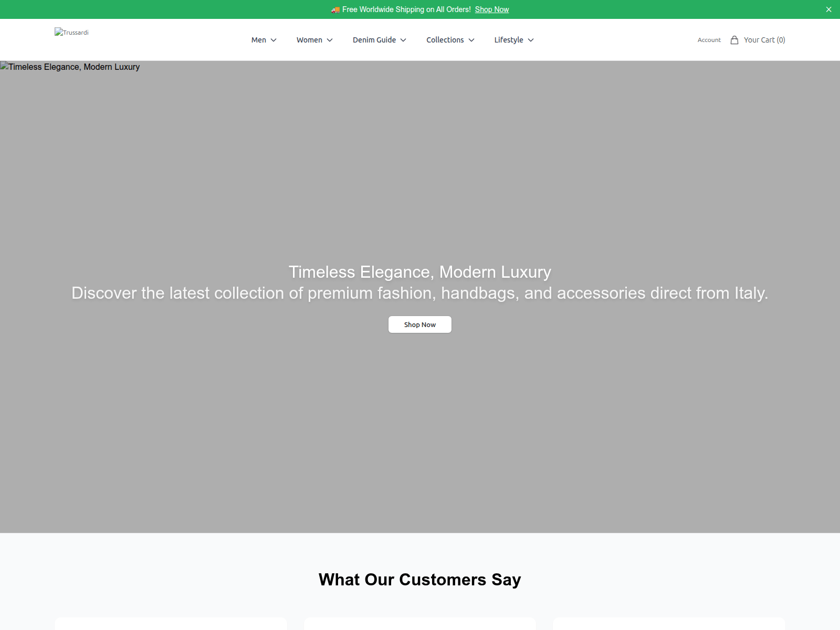Click the truck emoji in announcement bar

coord(335,9)
